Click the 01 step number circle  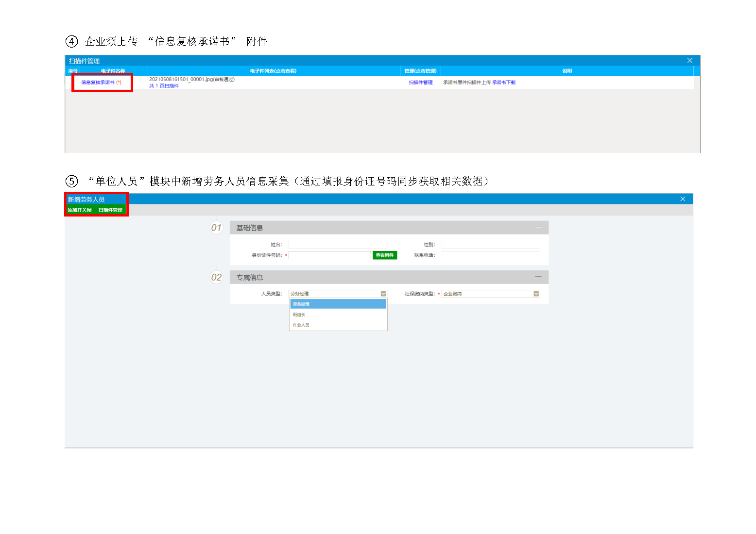(216, 228)
